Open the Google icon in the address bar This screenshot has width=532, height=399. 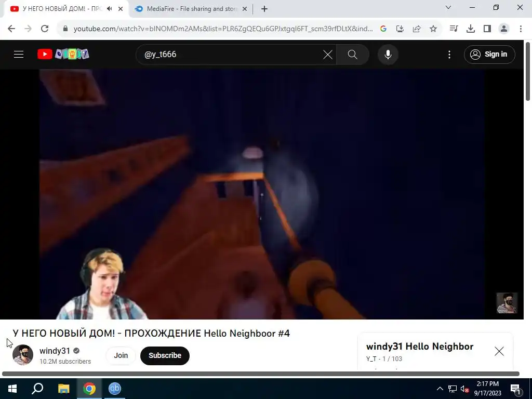tap(383, 29)
